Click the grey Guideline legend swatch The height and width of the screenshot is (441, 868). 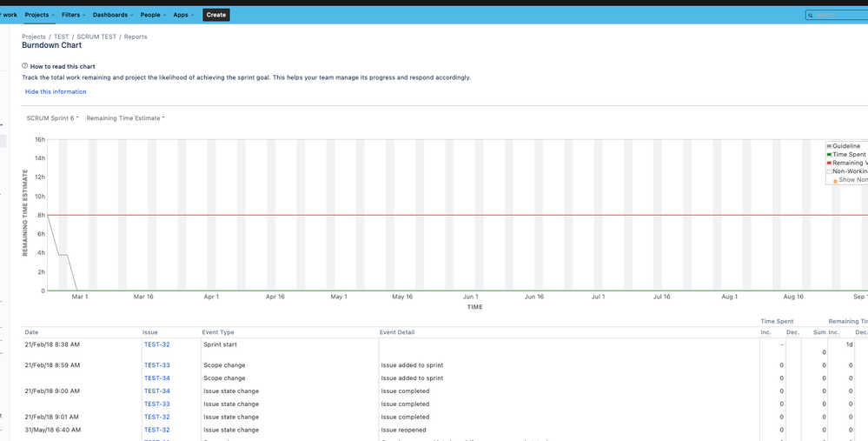click(829, 146)
